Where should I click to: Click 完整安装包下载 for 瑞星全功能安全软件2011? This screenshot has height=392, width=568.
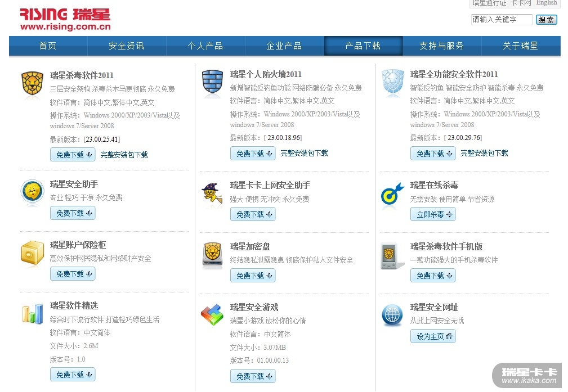tap(484, 153)
